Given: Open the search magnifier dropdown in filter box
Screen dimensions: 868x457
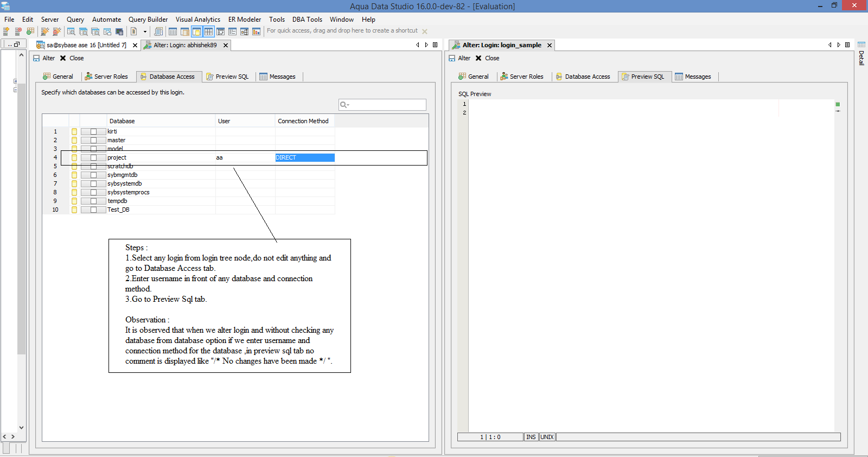Looking at the screenshot, I should point(344,105).
